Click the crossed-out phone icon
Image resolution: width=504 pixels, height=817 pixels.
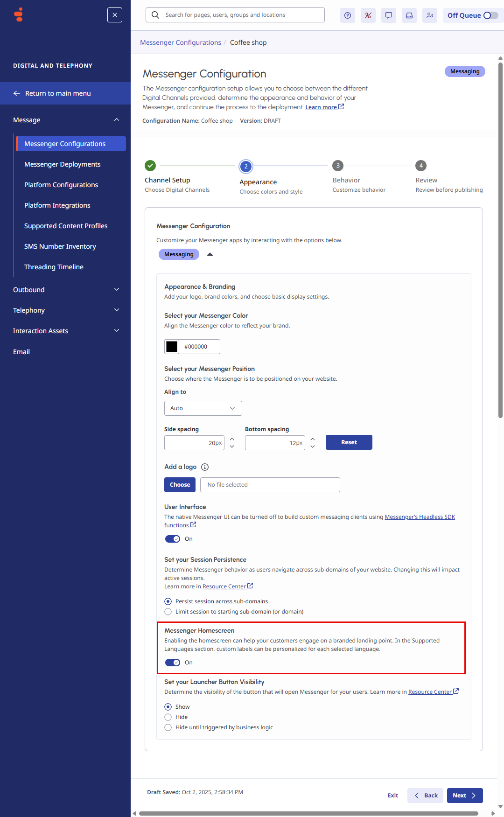tap(368, 15)
